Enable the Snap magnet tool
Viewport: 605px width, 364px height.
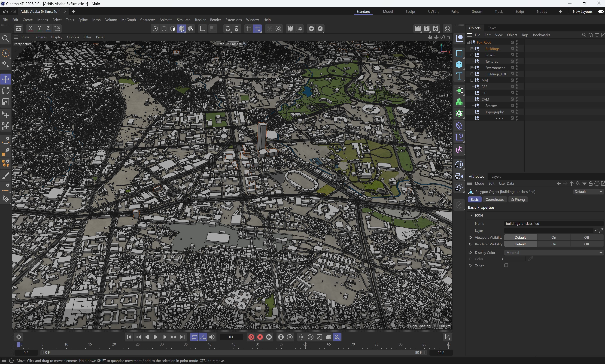point(228,29)
